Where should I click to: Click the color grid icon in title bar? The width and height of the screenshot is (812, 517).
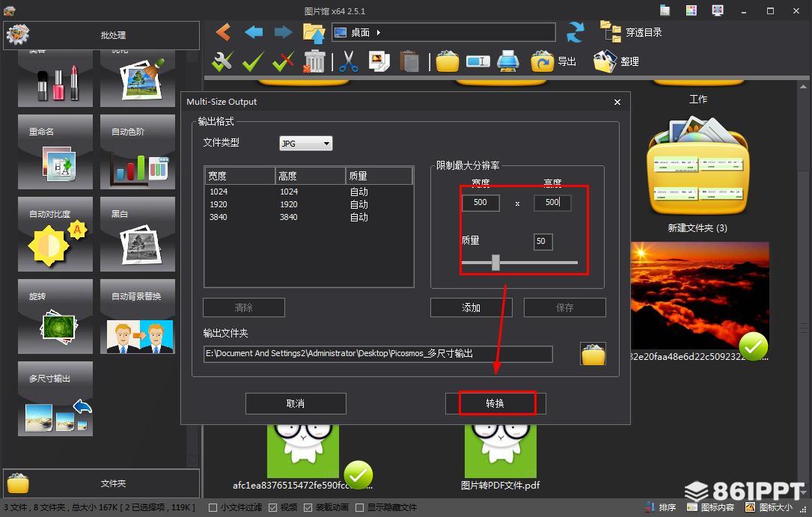[692, 10]
